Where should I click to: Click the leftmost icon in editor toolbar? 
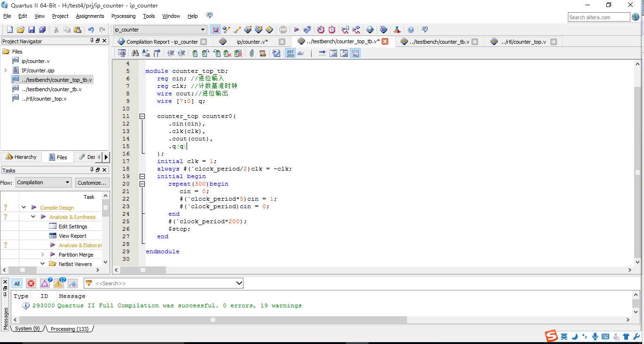pyautogui.click(x=122, y=53)
